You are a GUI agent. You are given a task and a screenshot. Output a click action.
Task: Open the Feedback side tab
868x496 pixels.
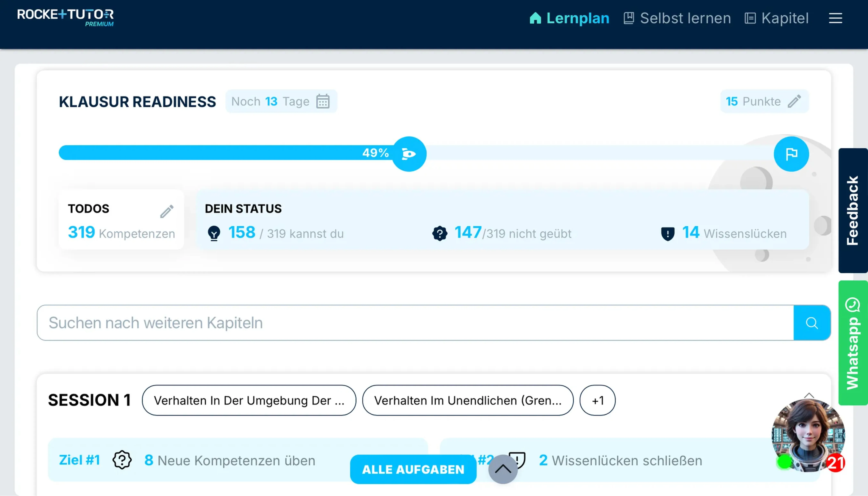tap(853, 211)
